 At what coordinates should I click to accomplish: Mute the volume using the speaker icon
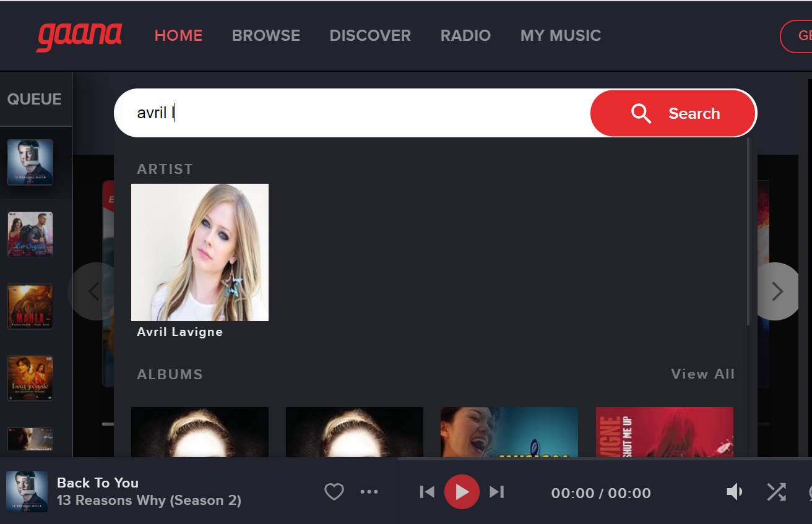click(735, 492)
